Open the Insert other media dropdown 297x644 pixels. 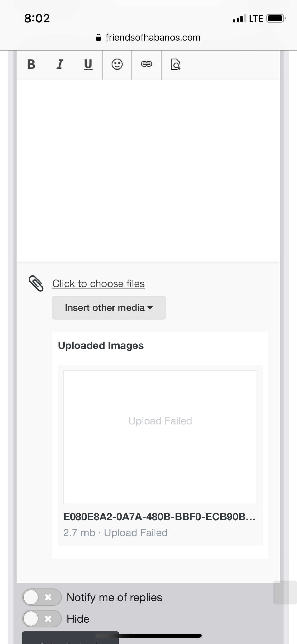pyautogui.click(x=109, y=308)
